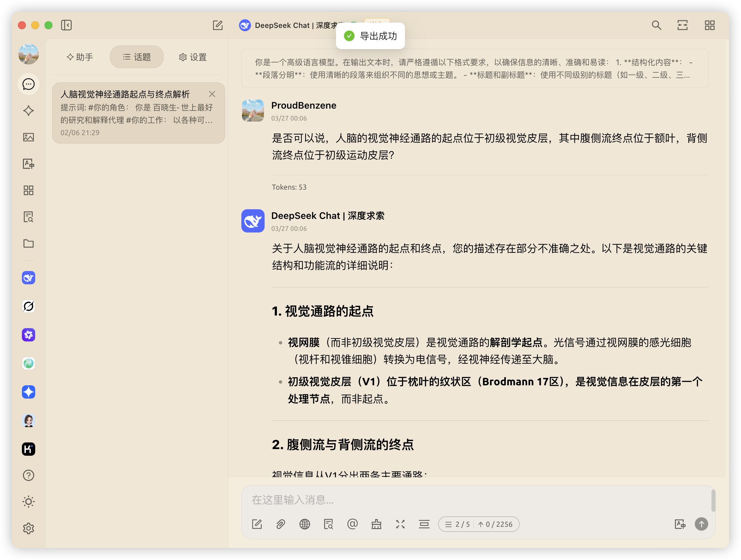Open the translate sidebar icon
The height and width of the screenshot is (560, 741).
pos(29,164)
